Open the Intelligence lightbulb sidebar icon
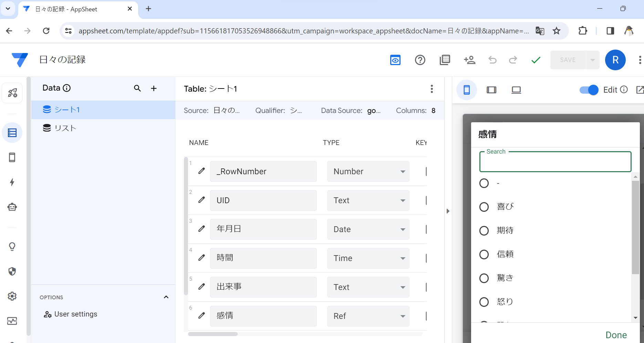 (x=12, y=247)
